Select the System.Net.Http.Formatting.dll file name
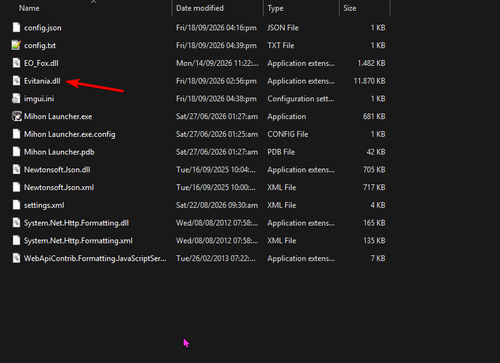Screen dimensions: 500x363 pos(76,223)
